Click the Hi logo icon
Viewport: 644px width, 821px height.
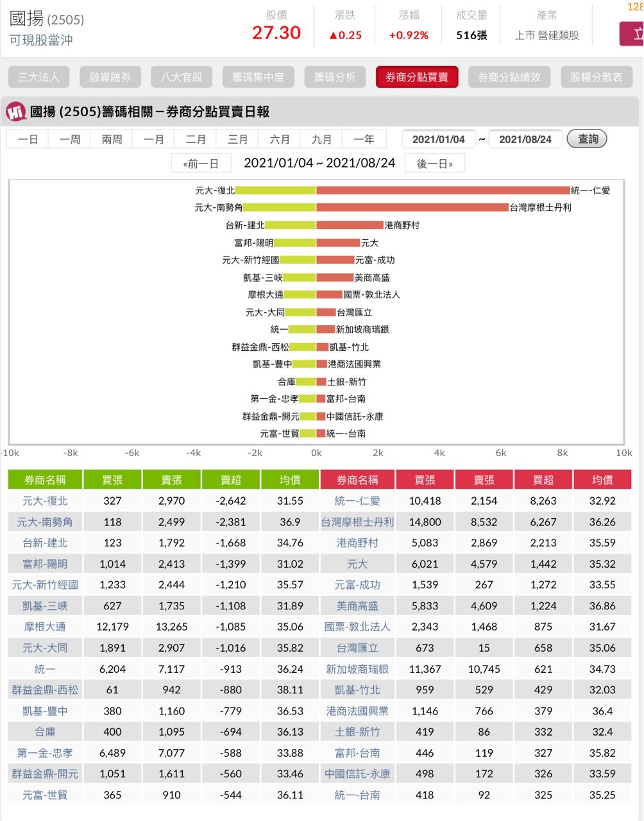tap(16, 112)
